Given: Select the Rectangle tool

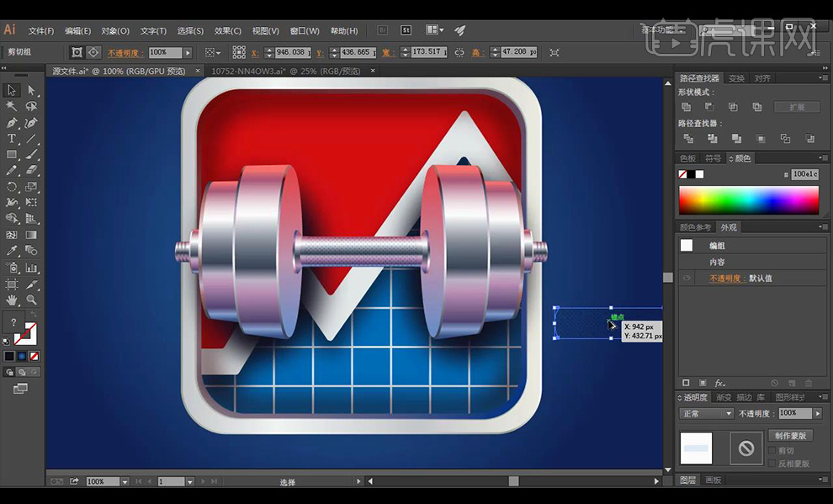Looking at the screenshot, I should (x=11, y=155).
